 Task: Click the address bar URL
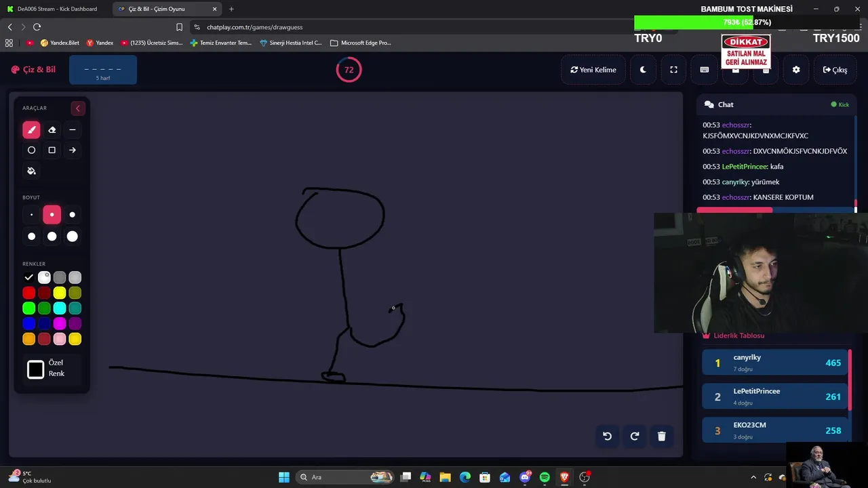tap(254, 27)
